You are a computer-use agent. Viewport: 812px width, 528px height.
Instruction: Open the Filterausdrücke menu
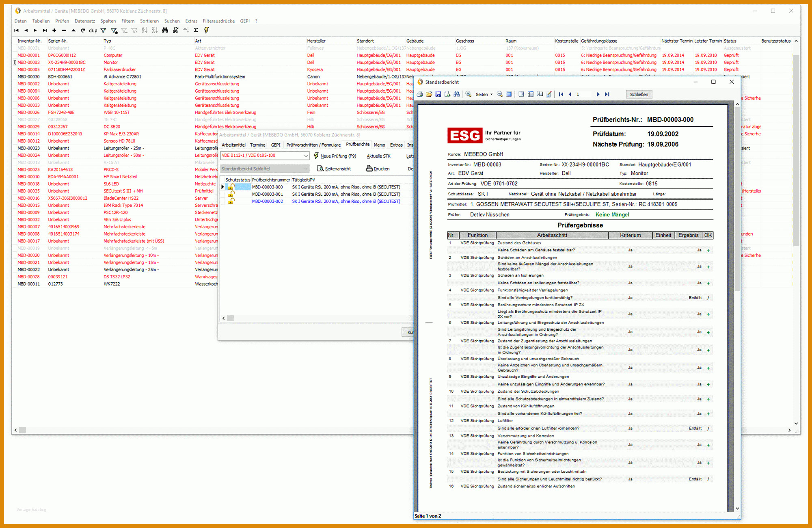(x=218, y=21)
